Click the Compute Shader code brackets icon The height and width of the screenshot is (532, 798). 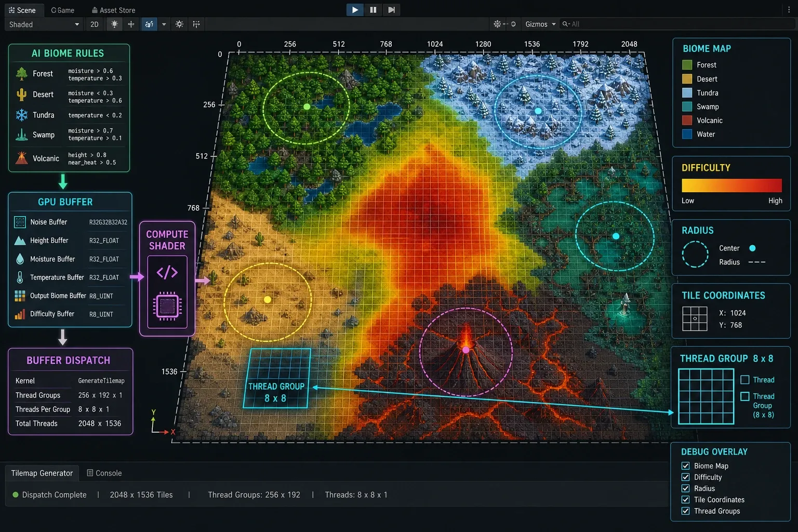pos(167,273)
